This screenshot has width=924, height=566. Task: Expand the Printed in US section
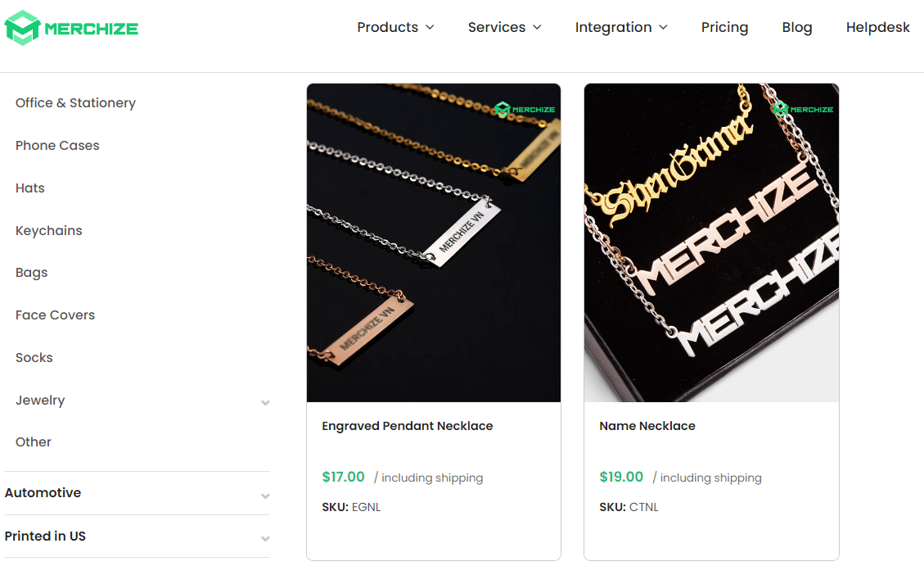click(x=265, y=538)
